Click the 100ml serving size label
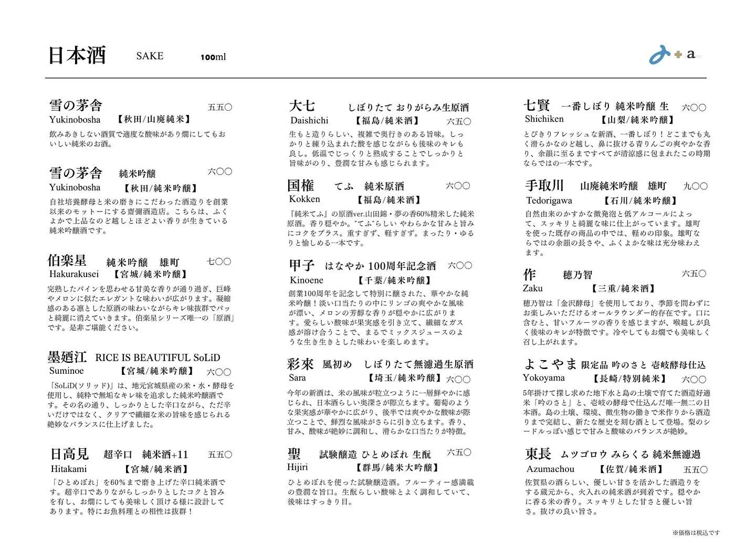Image resolution: width=756 pixels, height=547 pixels. point(214,57)
